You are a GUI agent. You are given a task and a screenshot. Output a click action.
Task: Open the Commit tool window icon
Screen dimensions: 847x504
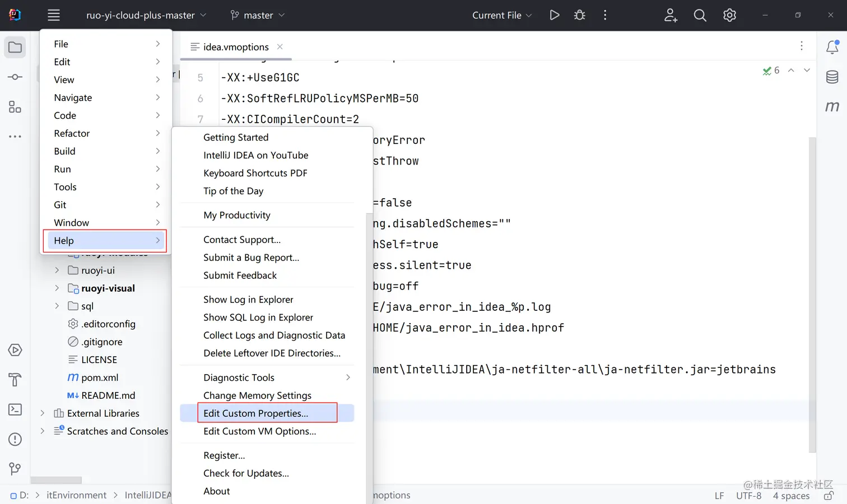point(15,77)
